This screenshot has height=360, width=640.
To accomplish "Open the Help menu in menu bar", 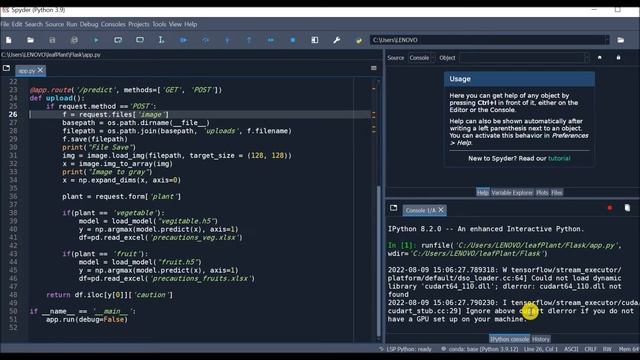I will click(x=191, y=24).
